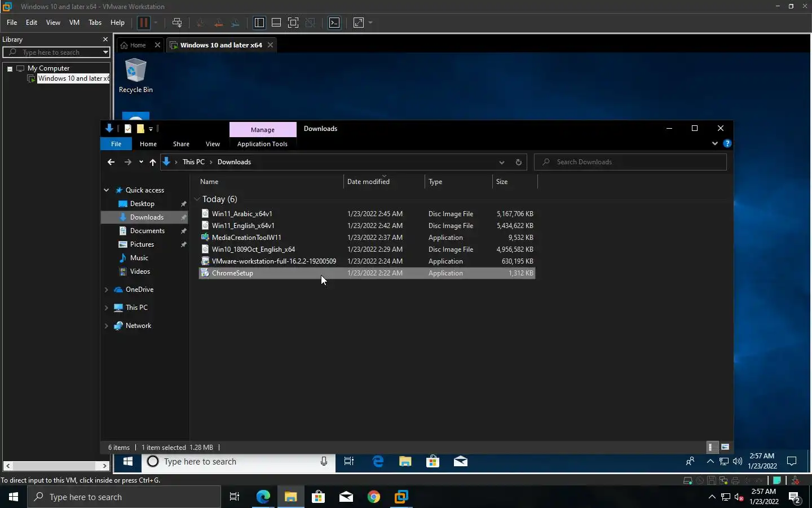This screenshot has width=812, height=508.
Task: Click the Library horizontal scrollbar
Action: 56,466
